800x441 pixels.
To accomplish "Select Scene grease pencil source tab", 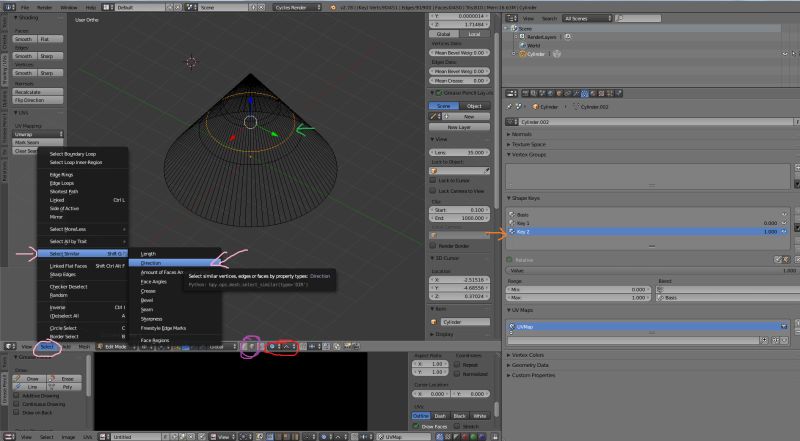I will click(444, 106).
